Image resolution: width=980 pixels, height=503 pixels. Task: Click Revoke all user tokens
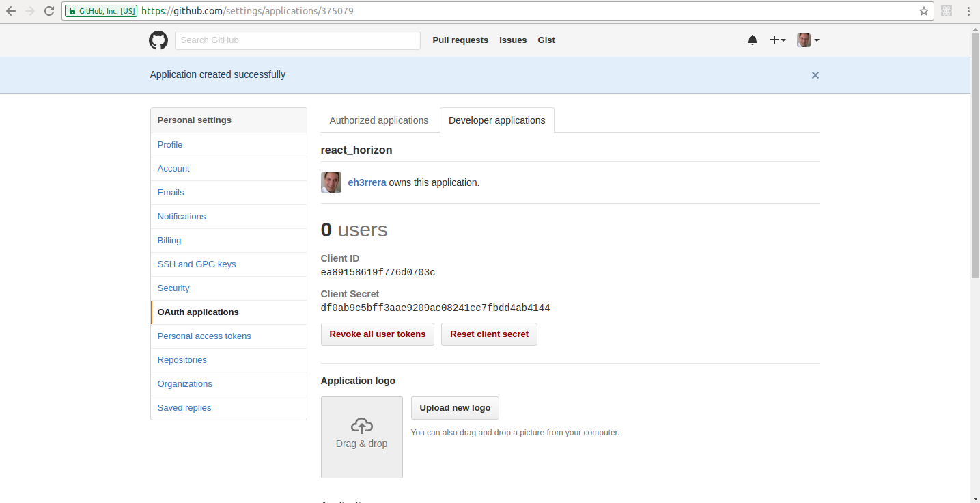click(x=378, y=334)
